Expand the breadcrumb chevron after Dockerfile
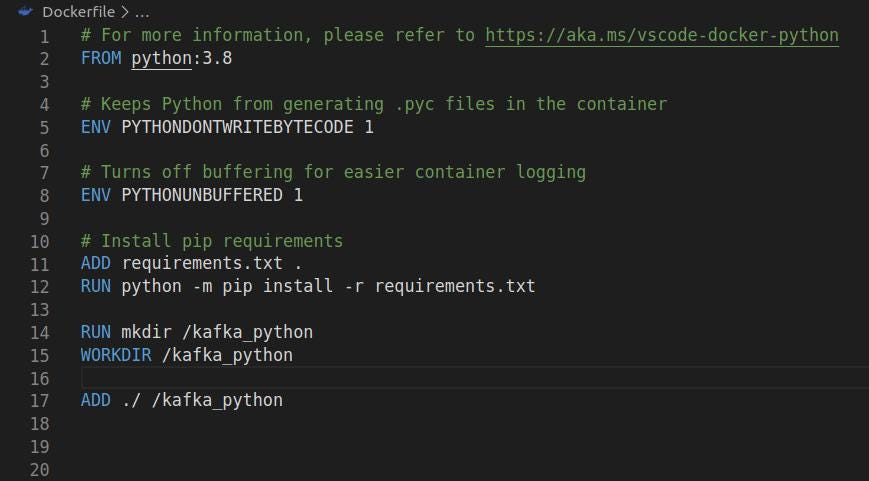This screenshot has height=481, width=869. click(x=124, y=12)
